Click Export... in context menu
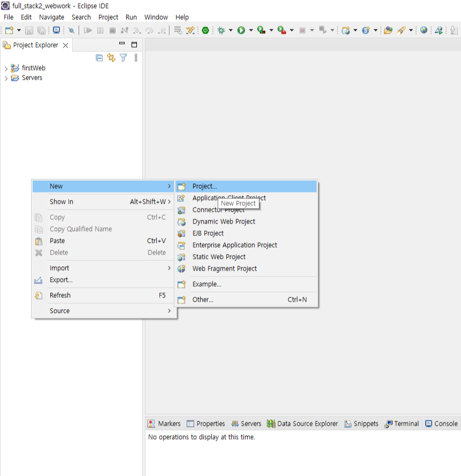Viewport: 461px width, 476px height. 104,280
